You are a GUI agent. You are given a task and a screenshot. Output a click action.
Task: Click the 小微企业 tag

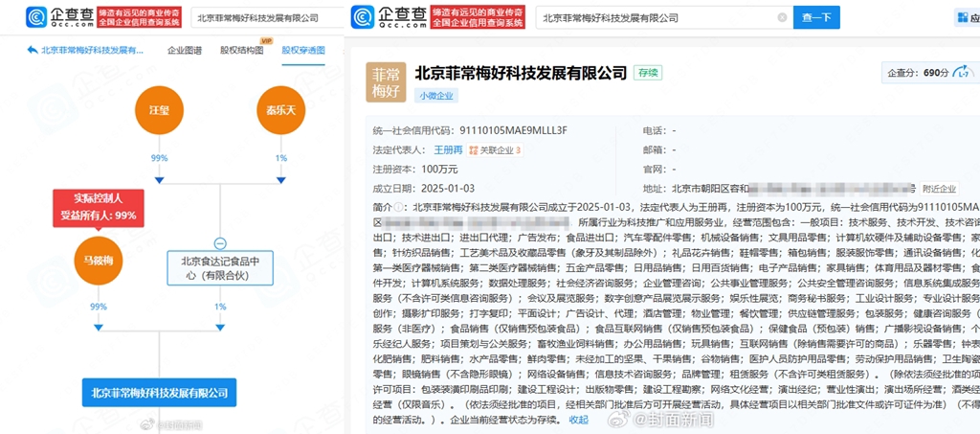coord(436,96)
